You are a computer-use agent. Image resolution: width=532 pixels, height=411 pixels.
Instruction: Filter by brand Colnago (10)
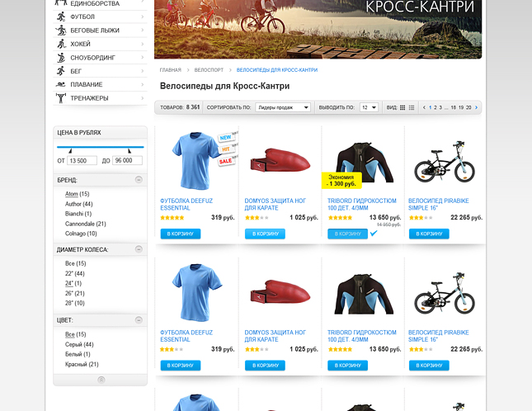pos(81,234)
